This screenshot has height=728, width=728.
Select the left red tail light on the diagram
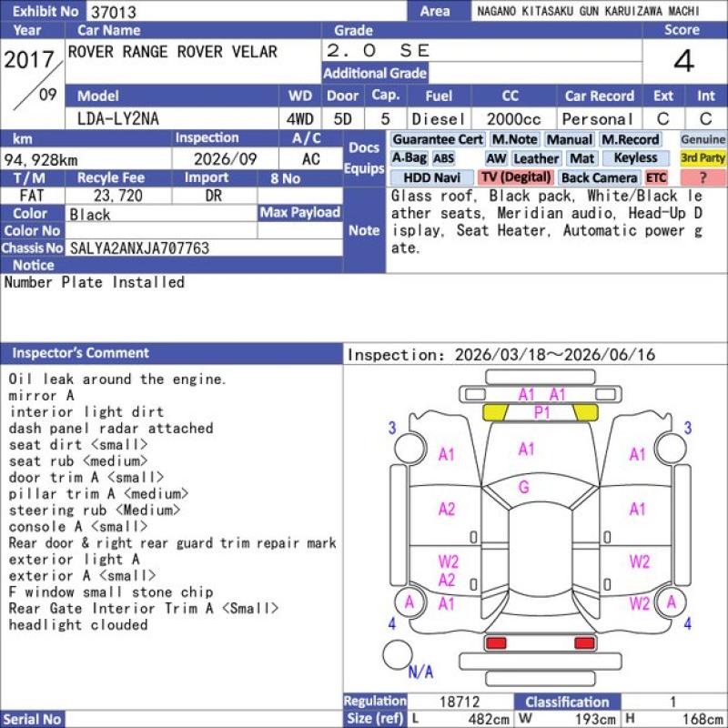point(495,643)
